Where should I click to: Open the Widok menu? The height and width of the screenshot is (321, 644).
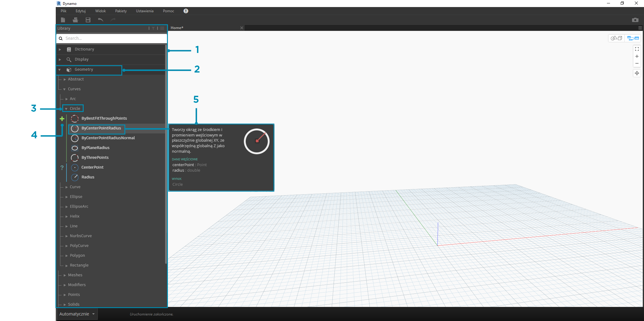pyautogui.click(x=100, y=11)
